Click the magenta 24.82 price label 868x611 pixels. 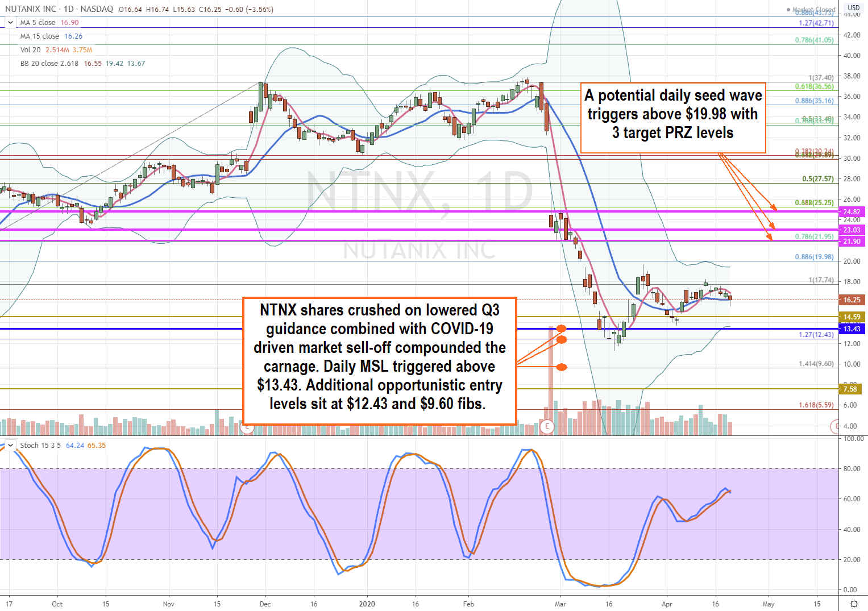coord(852,212)
